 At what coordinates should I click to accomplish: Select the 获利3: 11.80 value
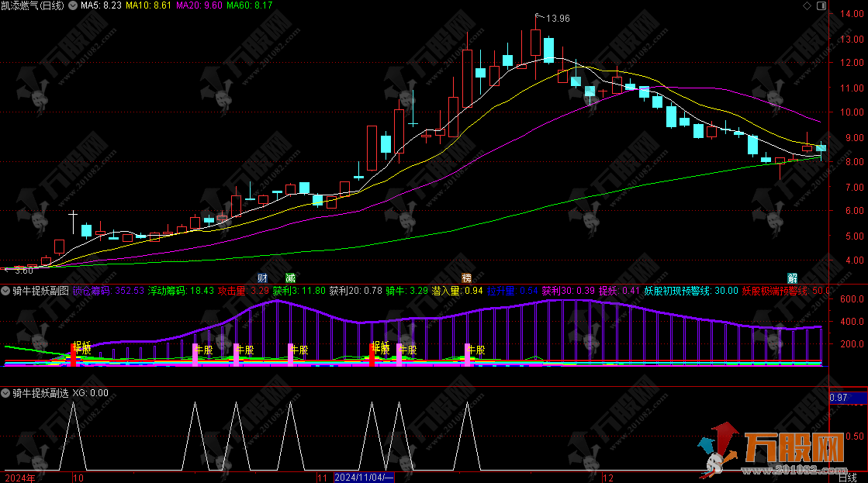pos(299,291)
